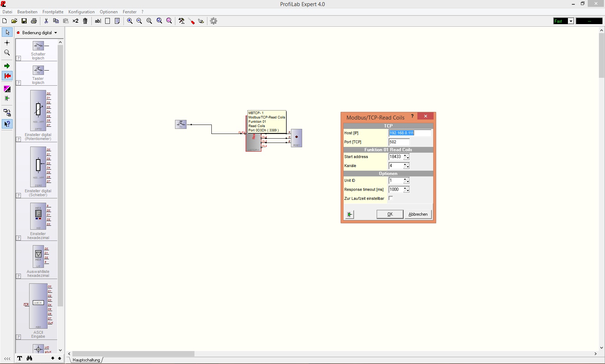Image resolution: width=605 pixels, height=364 pixels.
Task: Click the horizontal canvas scrollbar thumb
Action: point(133,354)
